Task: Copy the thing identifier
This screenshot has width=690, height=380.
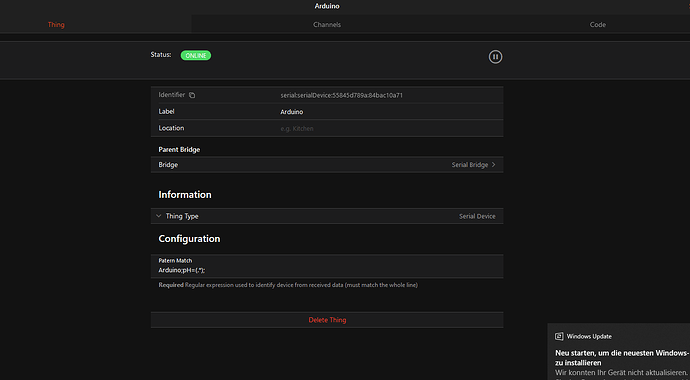Action: click(192, 95)
